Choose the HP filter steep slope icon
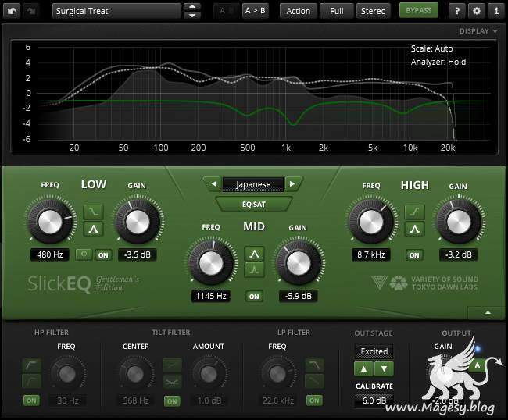 [x=31, y=365]
